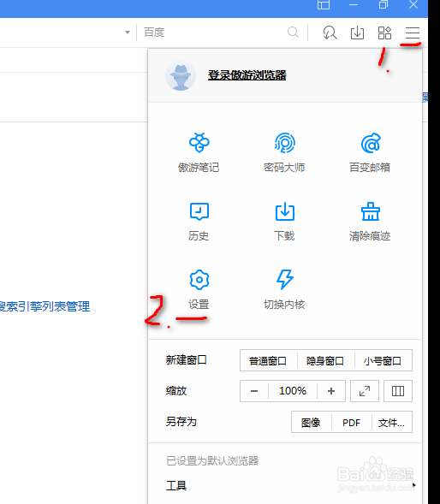Decrease zoom with the minus button

tap(254, 391)
